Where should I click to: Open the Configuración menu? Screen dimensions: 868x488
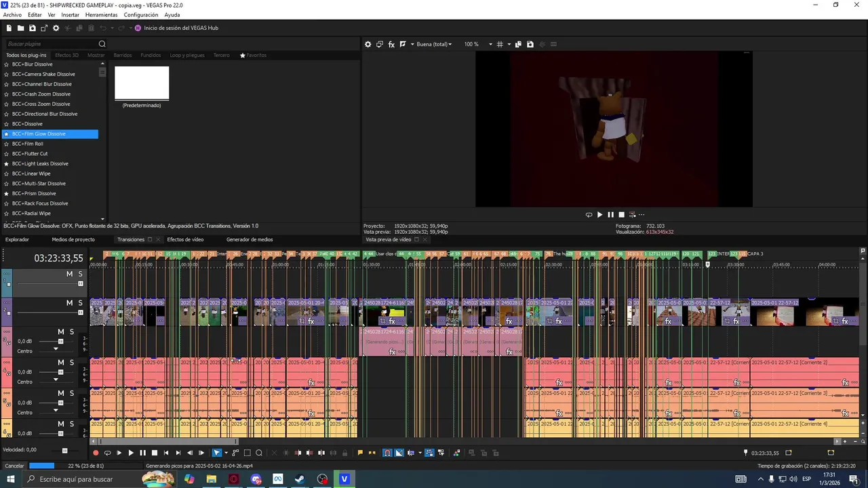[141, 15]
